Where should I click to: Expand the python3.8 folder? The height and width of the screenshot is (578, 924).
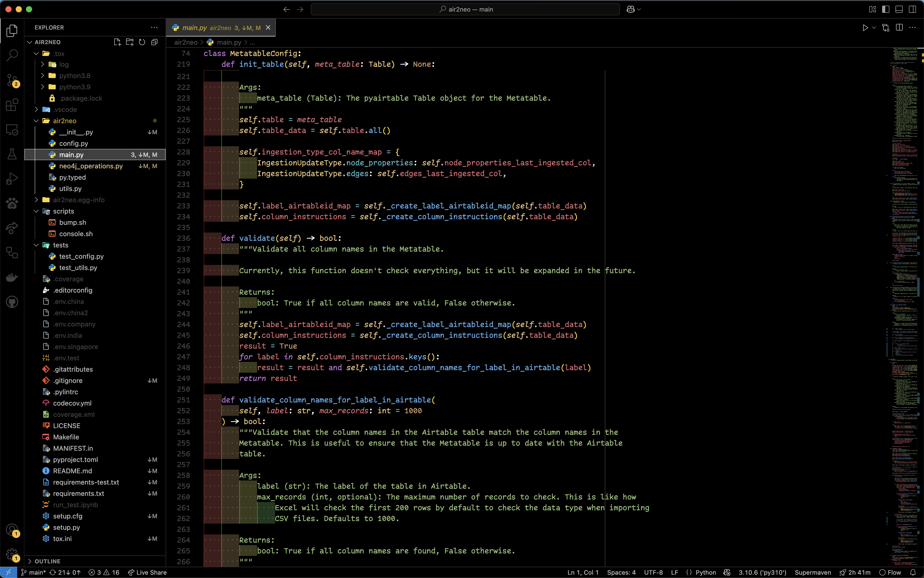tap(74, 76)
